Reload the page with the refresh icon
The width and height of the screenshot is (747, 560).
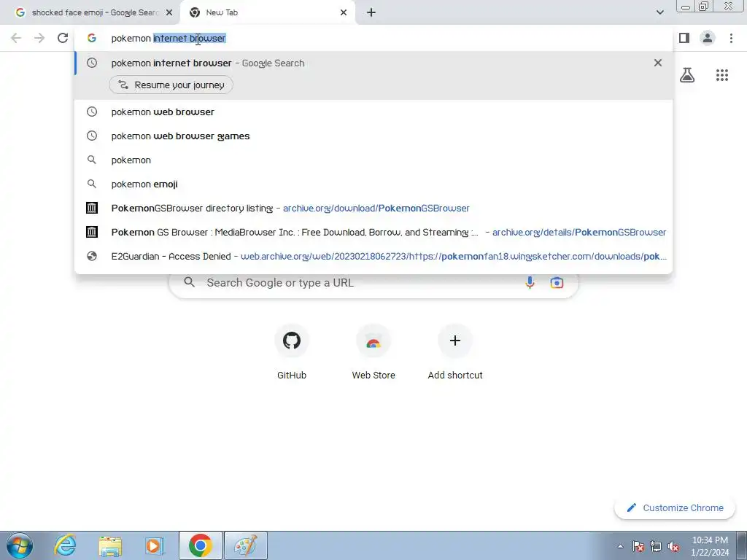(x=63, y=38)
